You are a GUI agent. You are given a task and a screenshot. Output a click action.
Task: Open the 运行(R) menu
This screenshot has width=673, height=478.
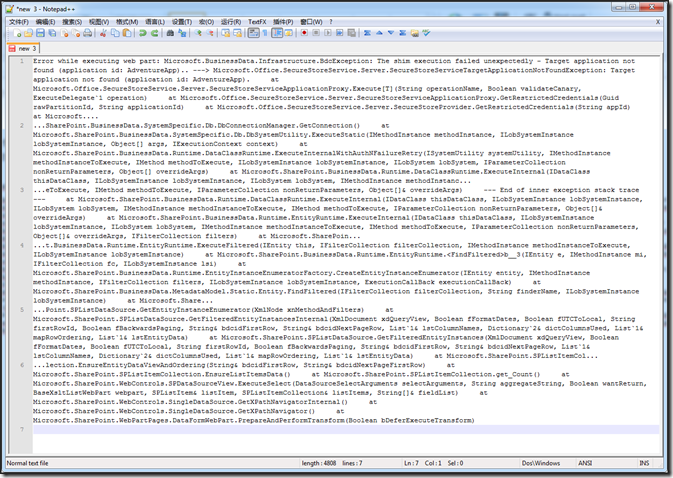231,22
